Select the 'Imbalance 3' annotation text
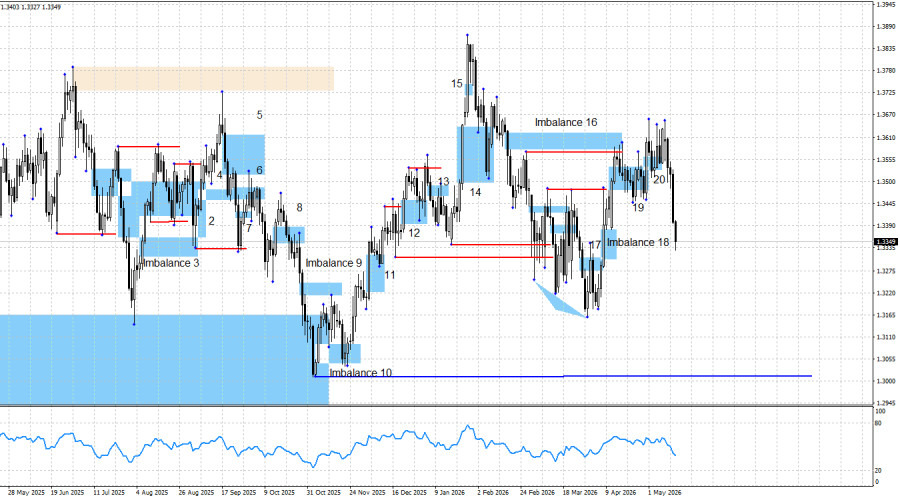The height and width of the screenshot is (500, 900). click(x=171, y=263)
